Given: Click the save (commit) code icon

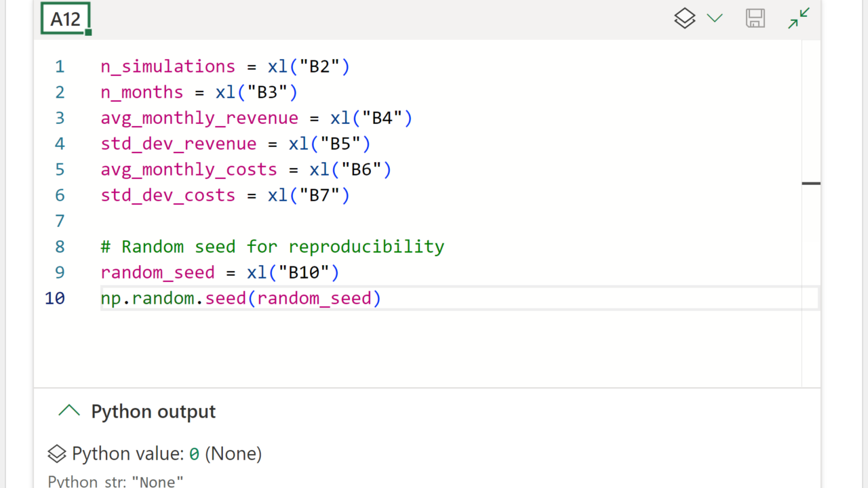Looking at the screenshot, I should point(755,18).
